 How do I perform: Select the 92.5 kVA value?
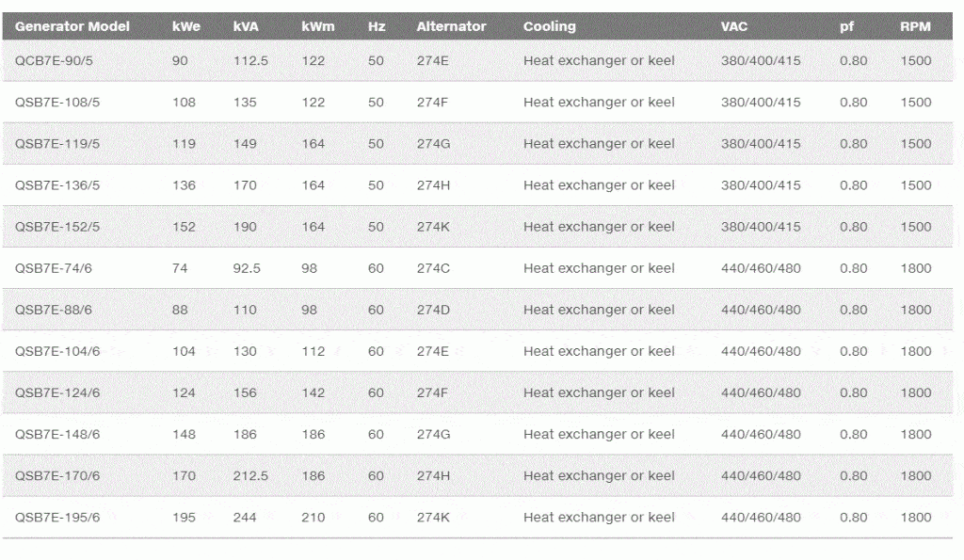[247, 268]
